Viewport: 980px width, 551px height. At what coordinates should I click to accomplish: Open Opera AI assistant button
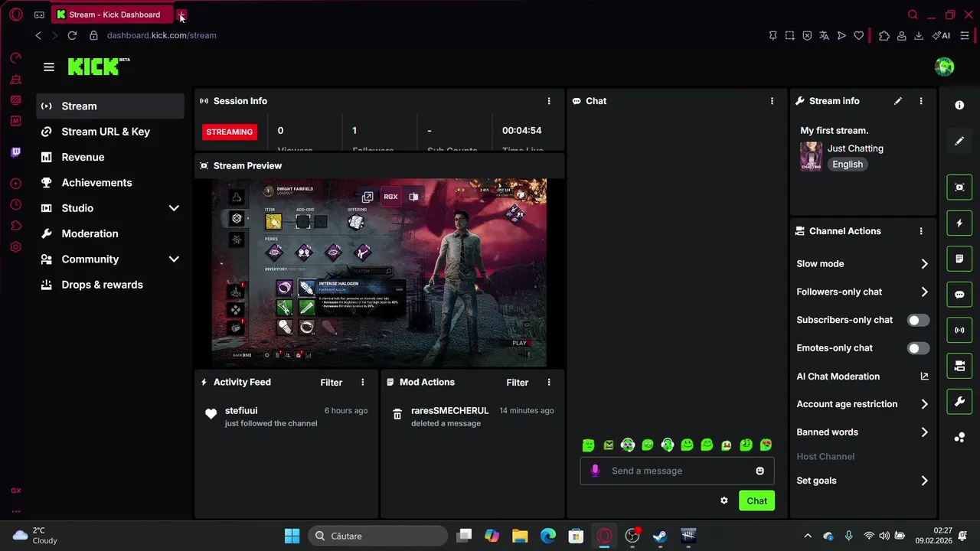click(x=942, y=35)
